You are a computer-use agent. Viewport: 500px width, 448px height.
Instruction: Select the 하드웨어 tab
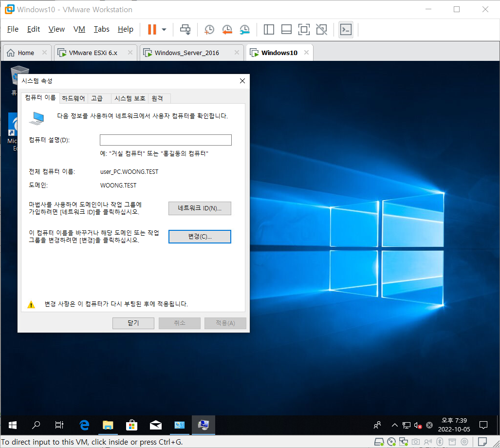click(x=74, y=98)
